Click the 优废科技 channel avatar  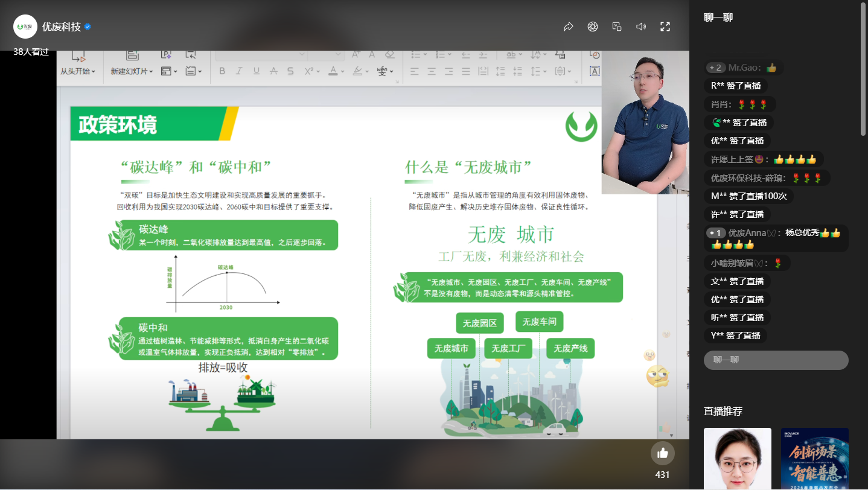(25, 27)
